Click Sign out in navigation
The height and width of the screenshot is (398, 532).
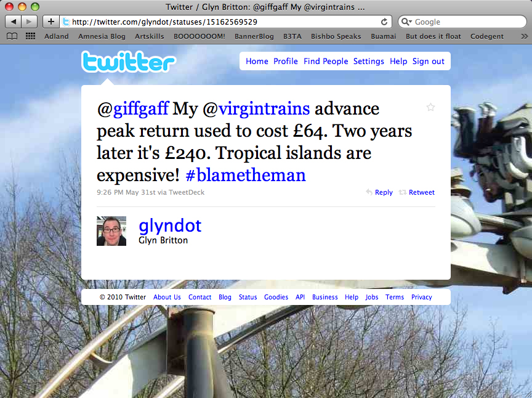(428, 61)
